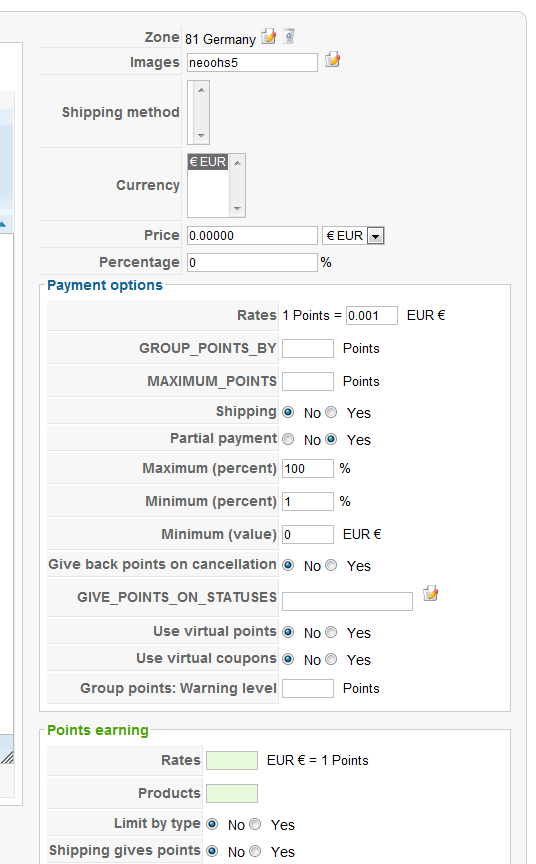This screenshot has width=536, height=864.
Task: Click Shipping method list down arrow
Action: click(201, 136)
